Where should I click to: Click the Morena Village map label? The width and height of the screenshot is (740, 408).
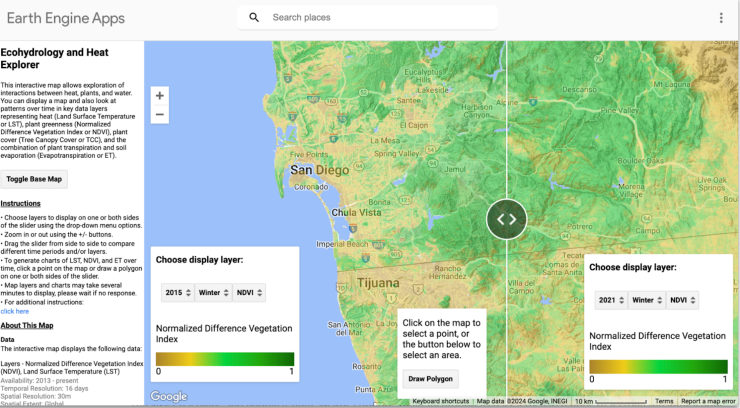(631, 191)
